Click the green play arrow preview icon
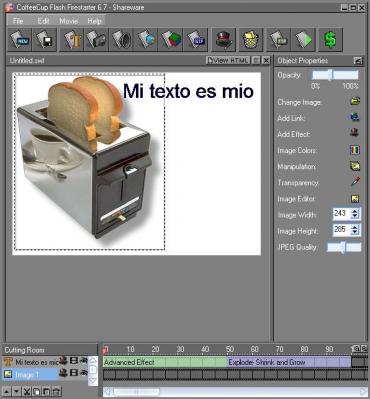370x399 pixels. 303,40
